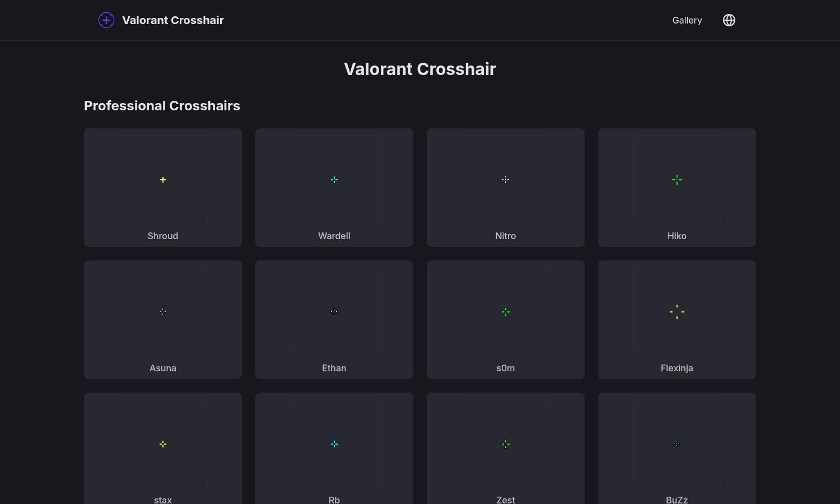This screenshot has width=840, height=504.
Task: Click the Valorant Crosshair site title
Action: (173, 20)
